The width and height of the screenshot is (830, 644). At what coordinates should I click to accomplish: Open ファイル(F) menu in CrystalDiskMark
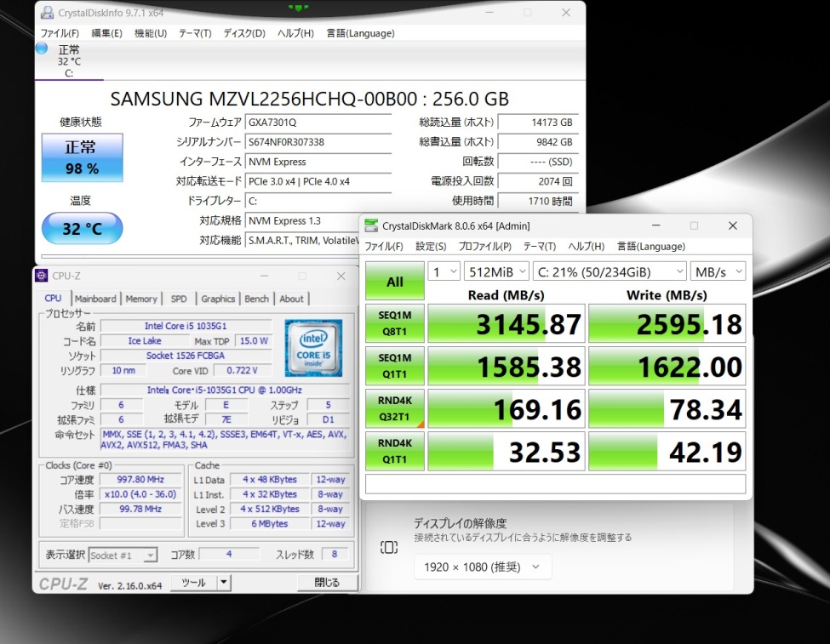[x=384, y=247]
